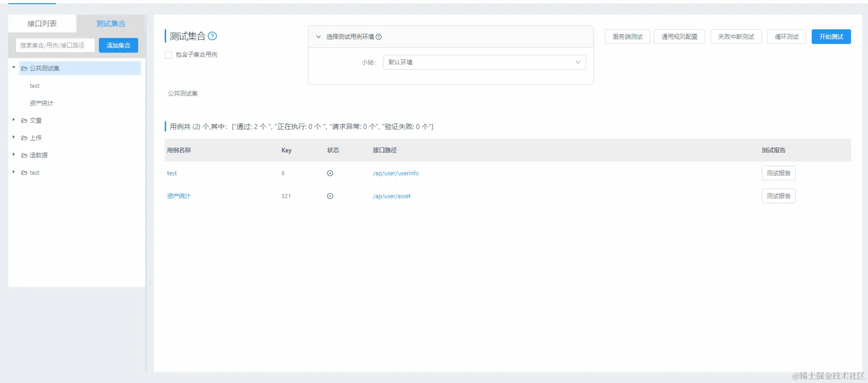Screen dimensions: 868x383
Task: Open 测试报告 for the 资产统计 row
Action: coord(779,196)
